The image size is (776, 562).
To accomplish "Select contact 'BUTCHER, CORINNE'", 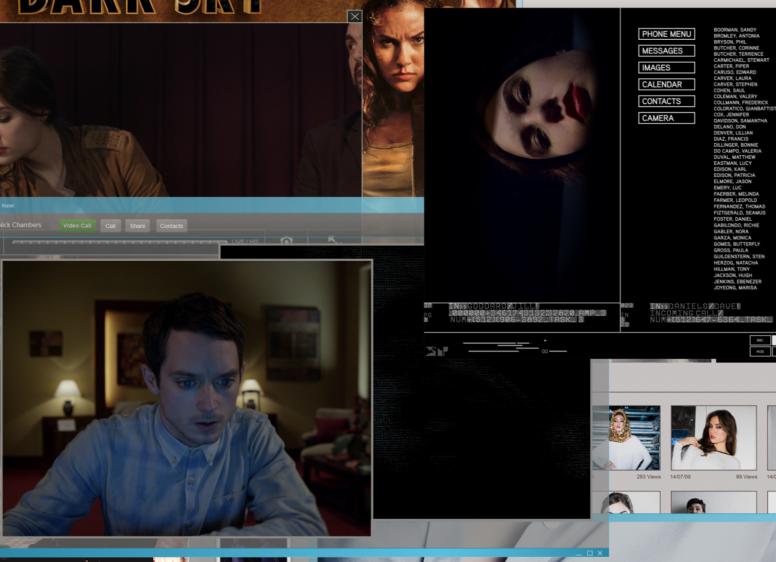I will point(736,48).
